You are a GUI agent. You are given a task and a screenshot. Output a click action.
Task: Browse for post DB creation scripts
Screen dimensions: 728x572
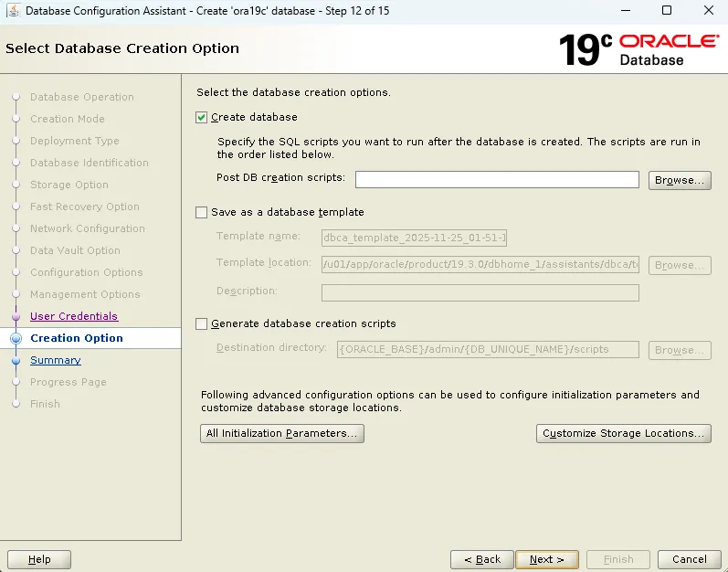(x=680, y=180)
